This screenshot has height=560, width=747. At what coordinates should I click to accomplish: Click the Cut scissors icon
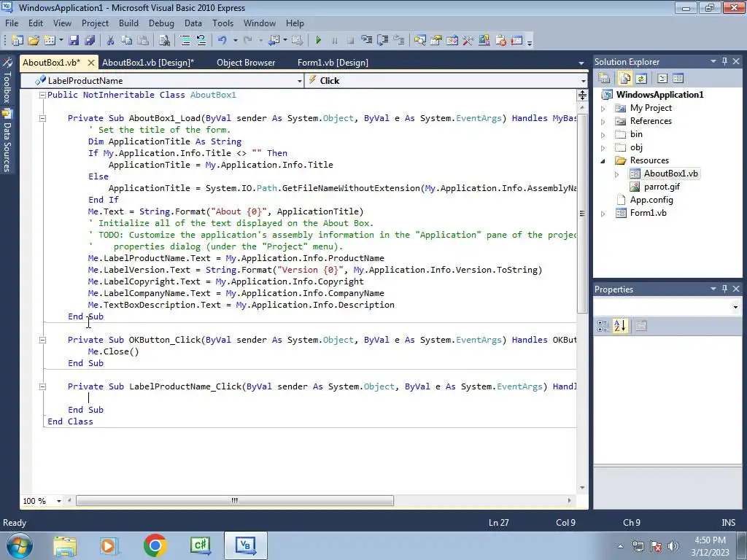coord(111,41)
